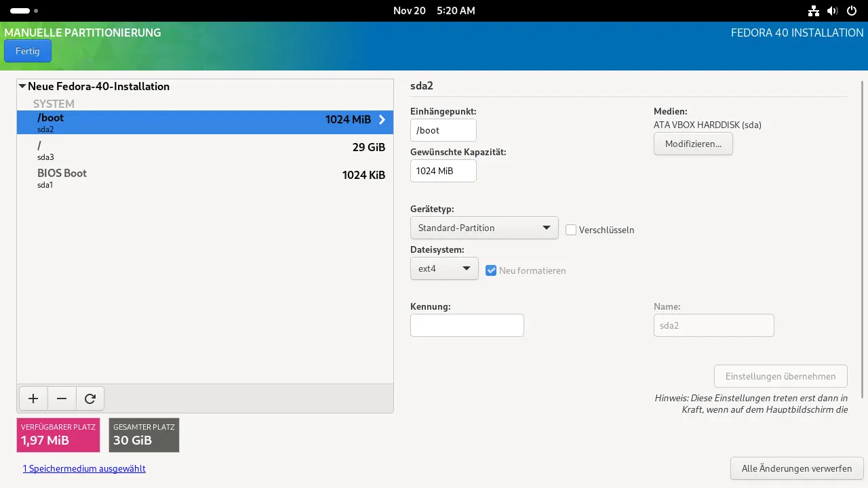Select the / root partition sda3
This screenshot has width=868, height=488.
204,150
